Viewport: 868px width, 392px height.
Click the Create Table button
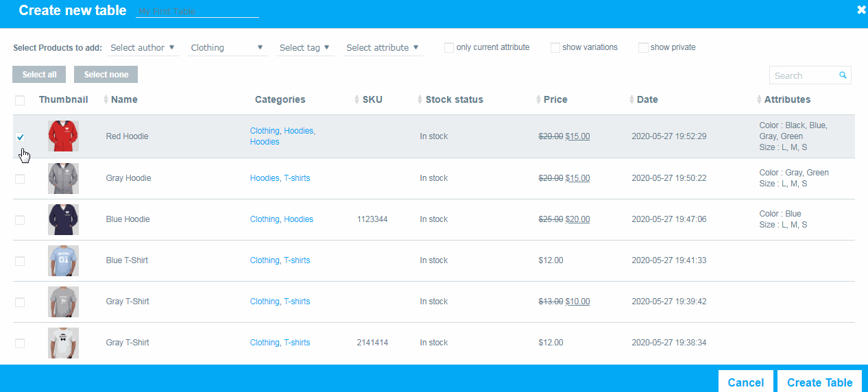pos(820,382)
